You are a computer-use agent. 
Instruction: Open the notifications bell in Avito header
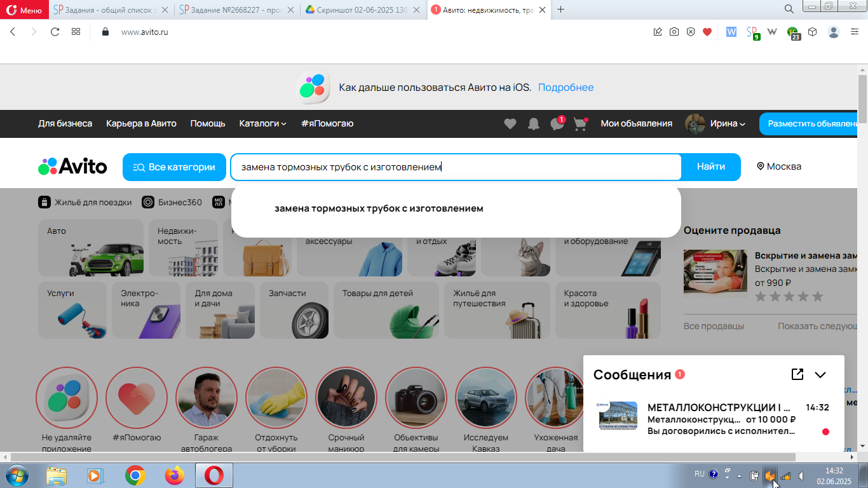[x=534, y=124]
